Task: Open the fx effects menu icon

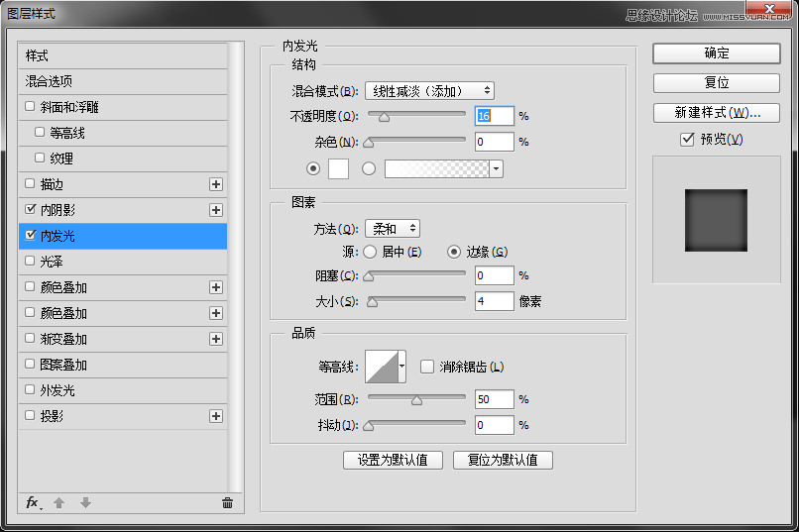Action: coord(32,503)
